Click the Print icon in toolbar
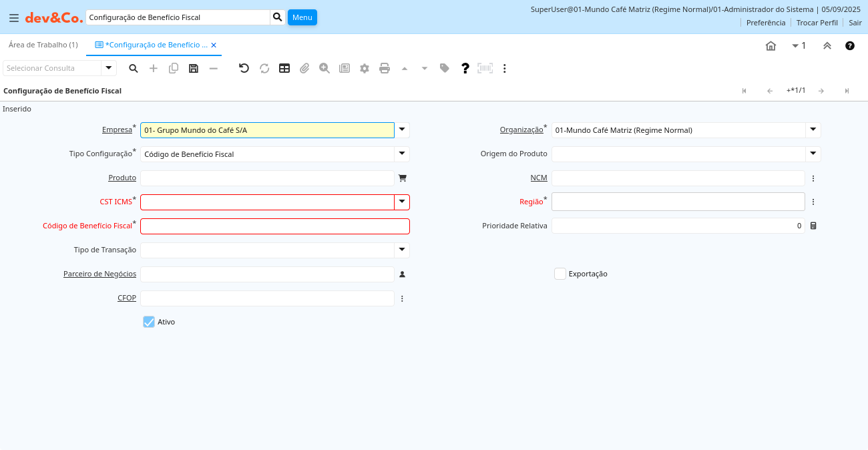 pyautogui.click(x=385, y=68)
